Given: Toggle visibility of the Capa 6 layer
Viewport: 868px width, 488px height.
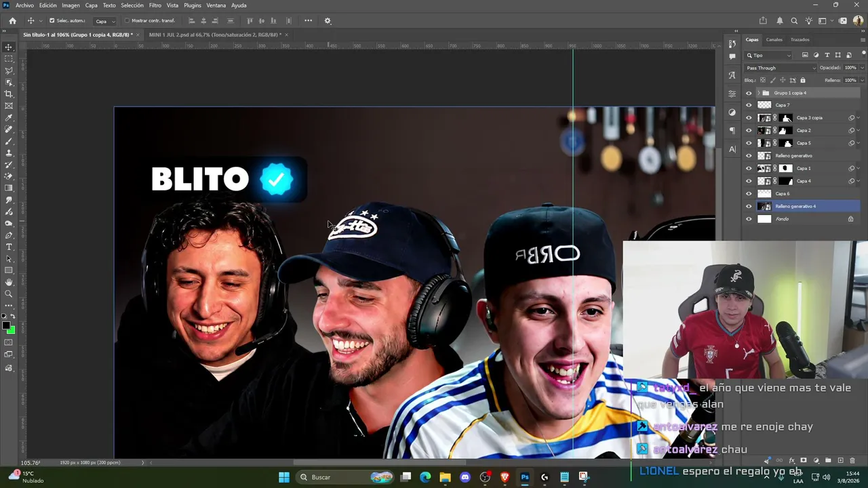Looking at the screenshot, I should (749, 194).
